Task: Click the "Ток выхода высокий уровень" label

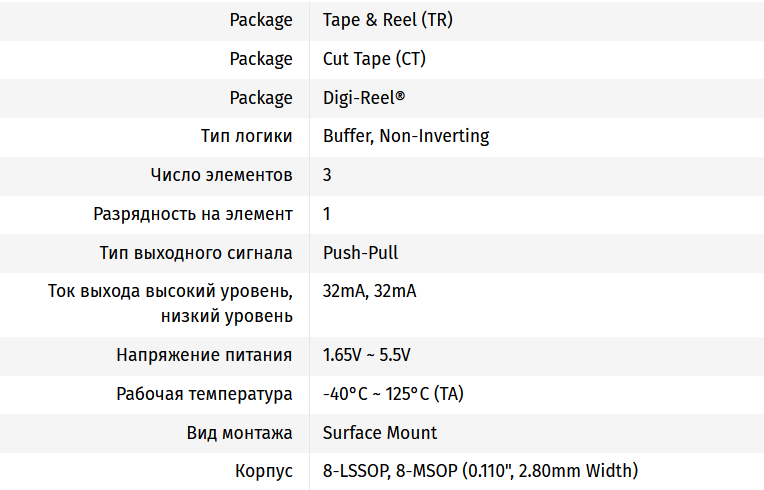Action: (x=170, y=292)
